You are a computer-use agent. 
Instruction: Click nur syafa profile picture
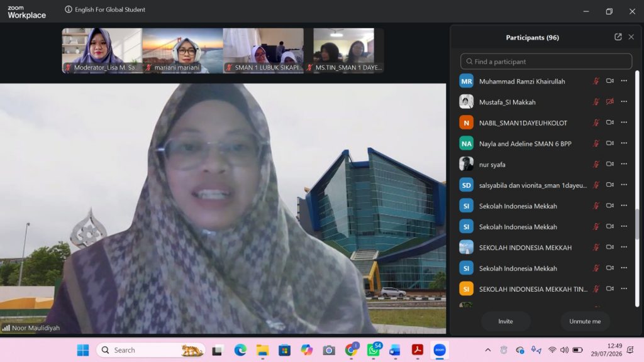[x=466, y=164]
